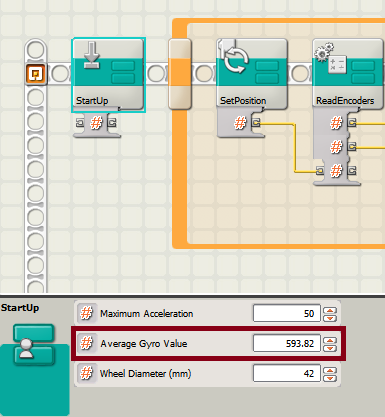Click the SetPosition hub hash icon
The image size is (385, 417).
[240, 123]
